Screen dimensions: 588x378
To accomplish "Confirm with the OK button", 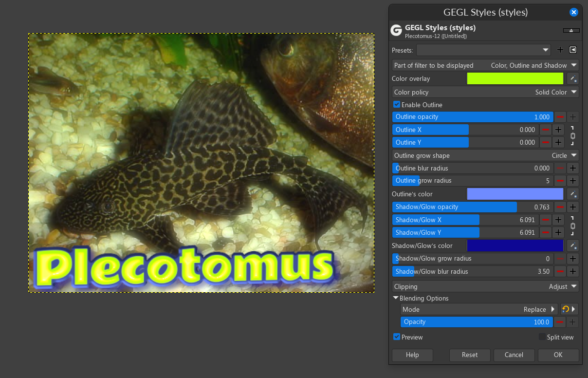I will (x=558, y=355).
